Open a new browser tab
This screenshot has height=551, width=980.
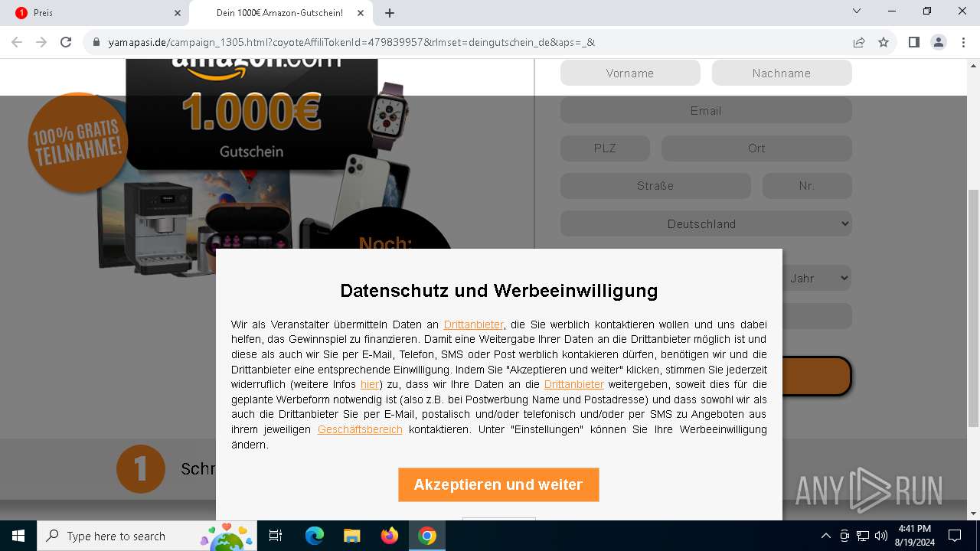tap(390, 13)
